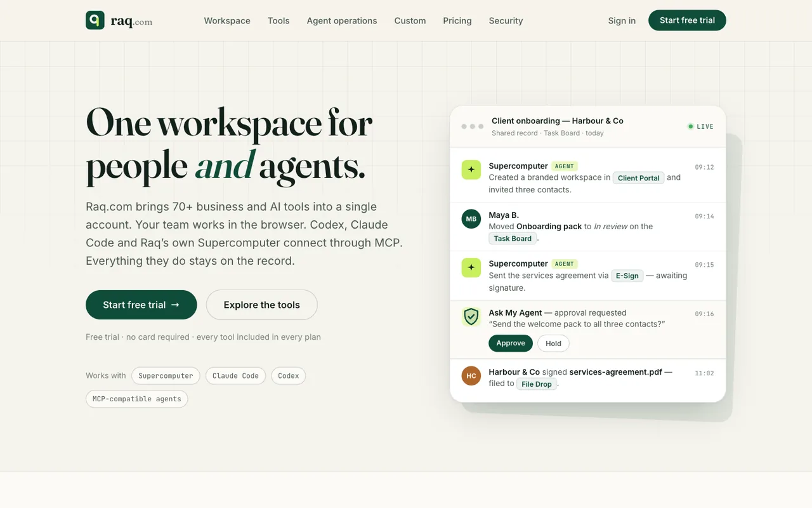Select the Supercomputer chip under Works with

pyautogui.click(x=166, y=376)
